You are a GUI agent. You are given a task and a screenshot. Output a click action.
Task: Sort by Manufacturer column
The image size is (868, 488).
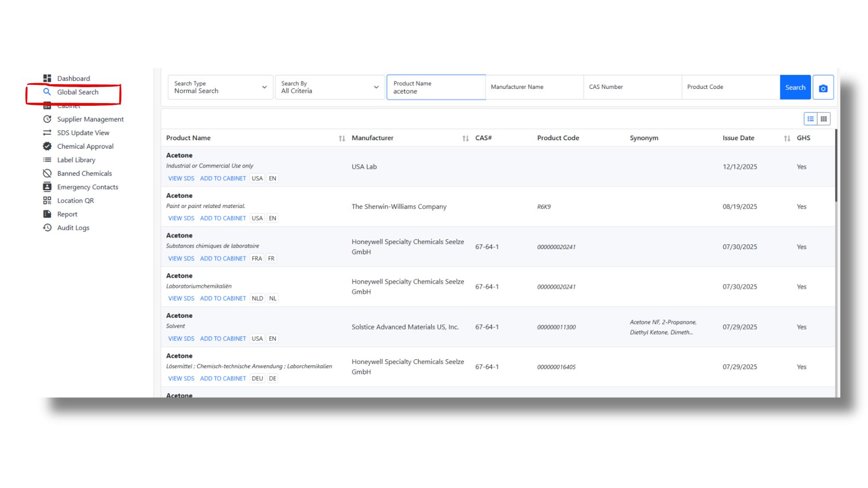465,138
